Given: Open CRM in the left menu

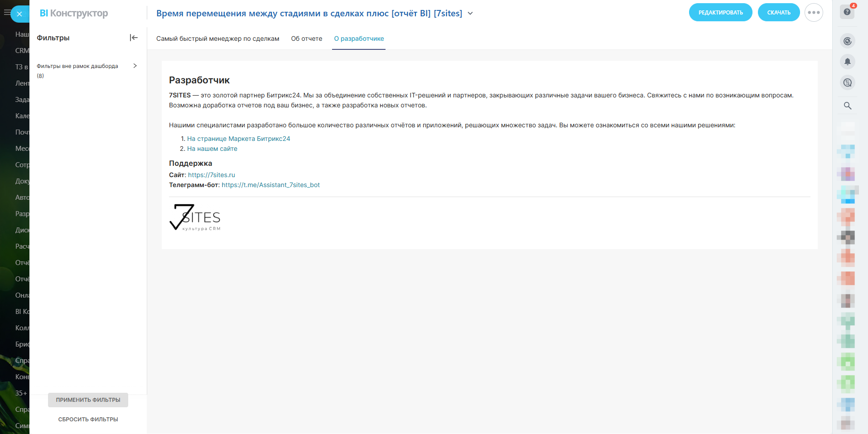Looking at the screenshot, I should pos(22,51).
